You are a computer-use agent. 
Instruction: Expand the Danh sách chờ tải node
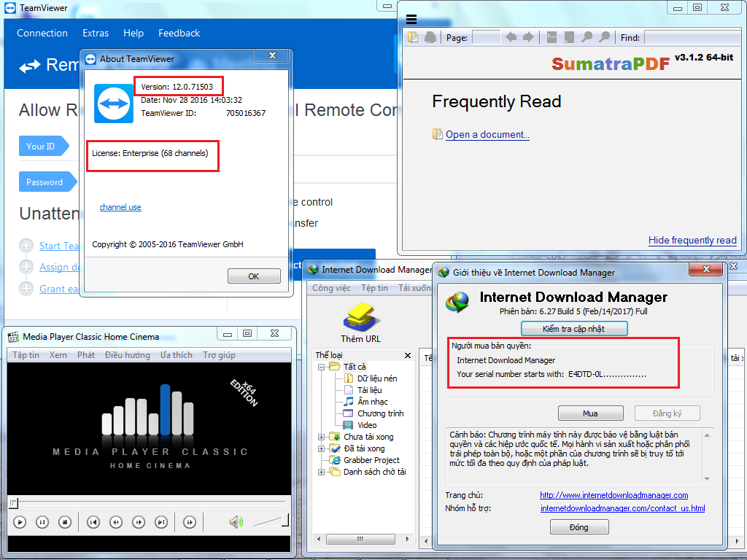tap(322, 472)
